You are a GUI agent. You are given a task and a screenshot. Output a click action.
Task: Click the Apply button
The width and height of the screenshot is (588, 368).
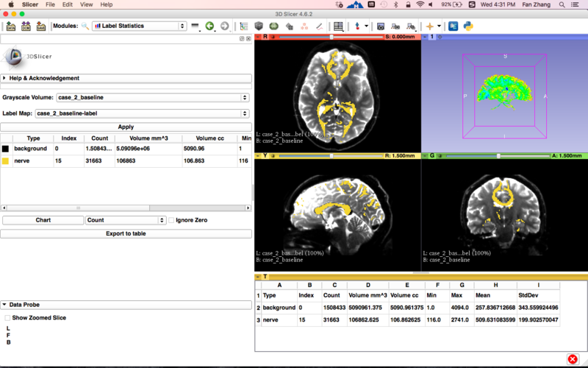click(x=126, y=127)
